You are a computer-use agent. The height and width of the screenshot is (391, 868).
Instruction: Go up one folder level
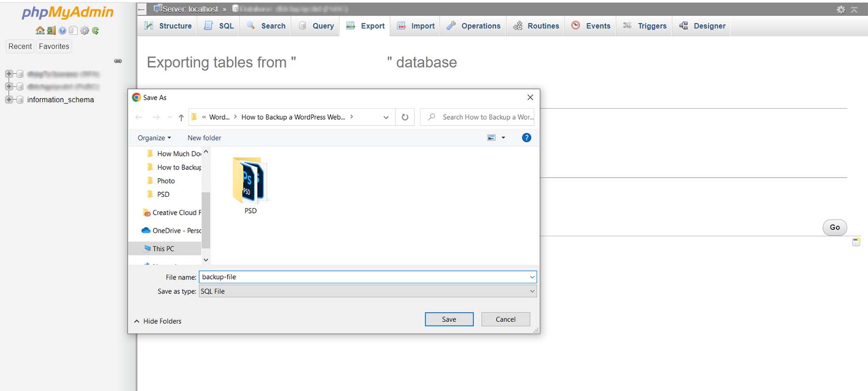(181, 117)
